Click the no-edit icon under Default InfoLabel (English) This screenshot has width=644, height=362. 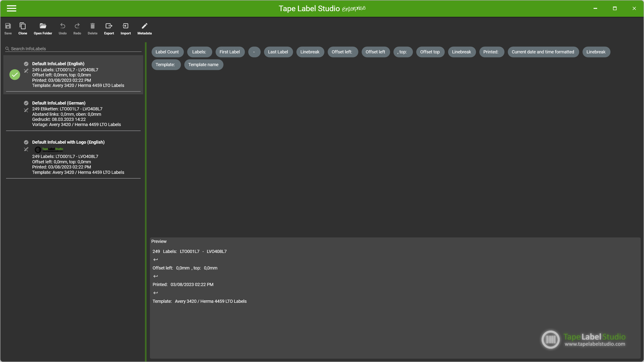(26, 71)
